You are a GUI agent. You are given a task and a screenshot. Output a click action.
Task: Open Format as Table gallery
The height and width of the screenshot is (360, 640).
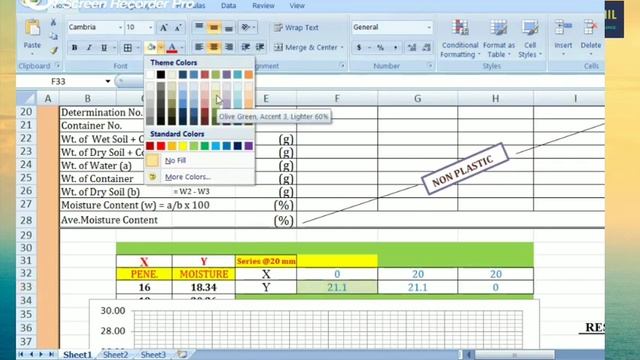coord(499,38)
